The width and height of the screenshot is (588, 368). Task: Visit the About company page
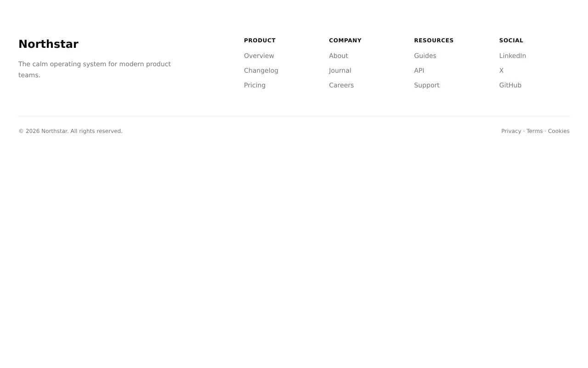(339, 56)
